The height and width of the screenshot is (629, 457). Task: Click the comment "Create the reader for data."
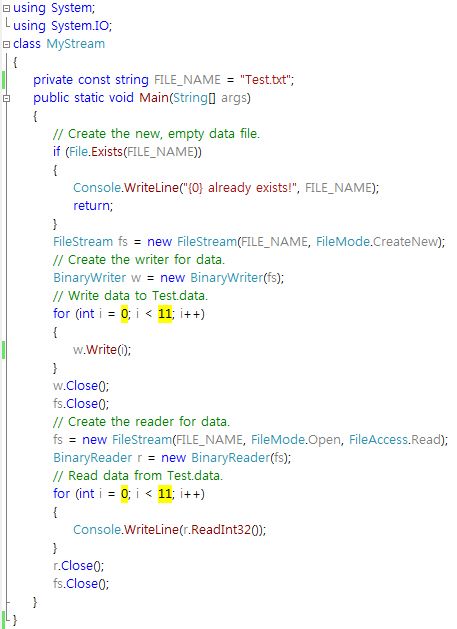tap(141, 422)
